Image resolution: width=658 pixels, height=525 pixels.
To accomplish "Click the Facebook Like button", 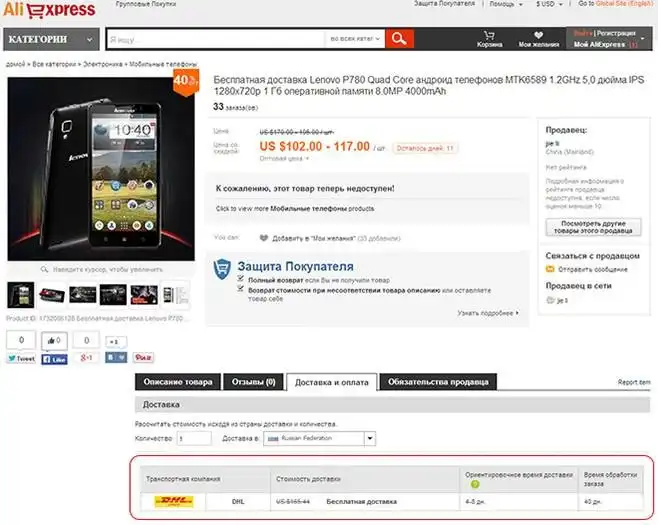I will coord(55,359).
